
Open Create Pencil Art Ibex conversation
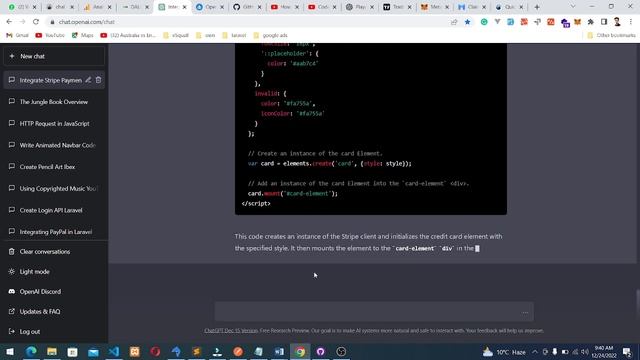54,167
